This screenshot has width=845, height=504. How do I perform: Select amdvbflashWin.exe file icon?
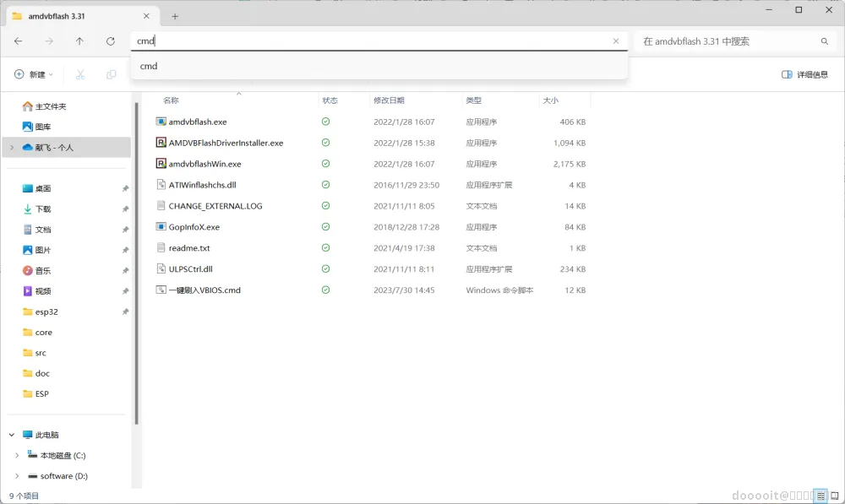click(x=161, y=164)
